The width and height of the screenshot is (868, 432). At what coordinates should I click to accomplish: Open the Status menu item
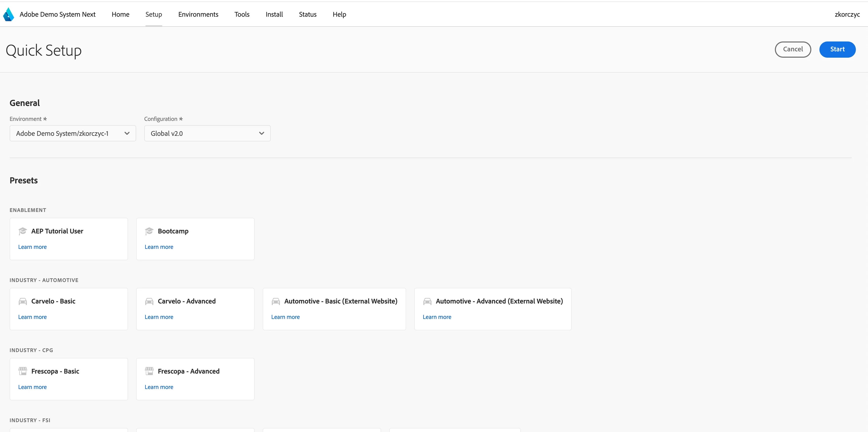coord(308,14)
